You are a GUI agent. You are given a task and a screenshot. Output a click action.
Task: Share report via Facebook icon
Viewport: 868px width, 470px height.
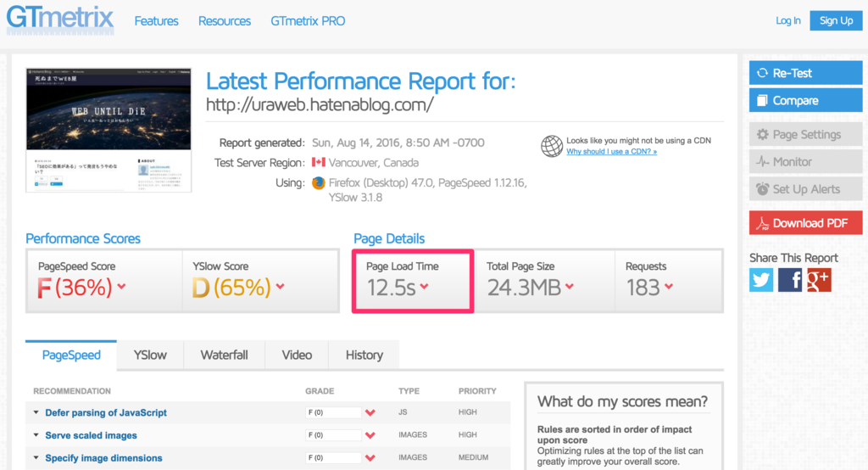[x=790, y=280]
